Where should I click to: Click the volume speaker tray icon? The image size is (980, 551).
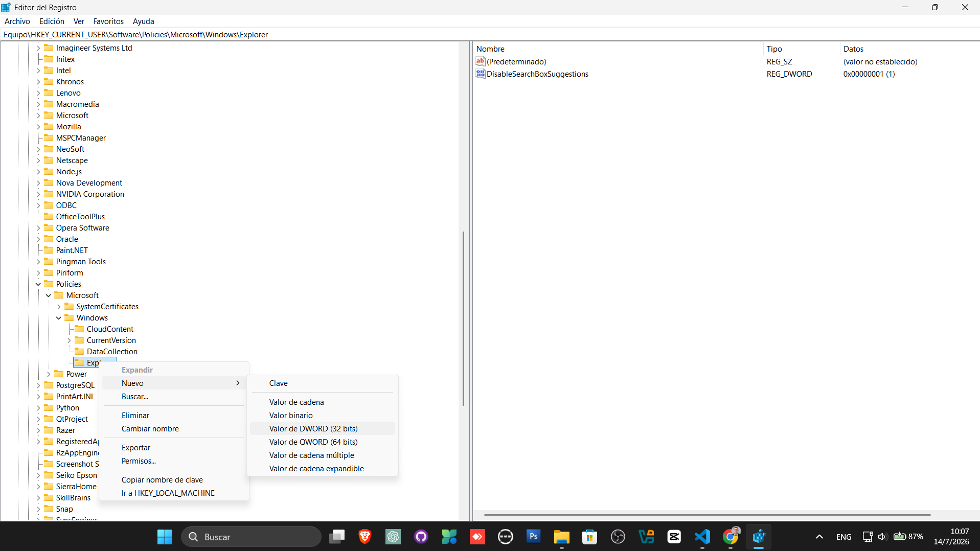pos(882,537)
